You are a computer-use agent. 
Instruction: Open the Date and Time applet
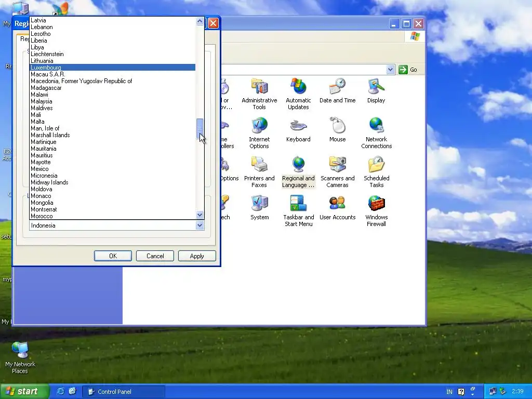coord(337,90)
